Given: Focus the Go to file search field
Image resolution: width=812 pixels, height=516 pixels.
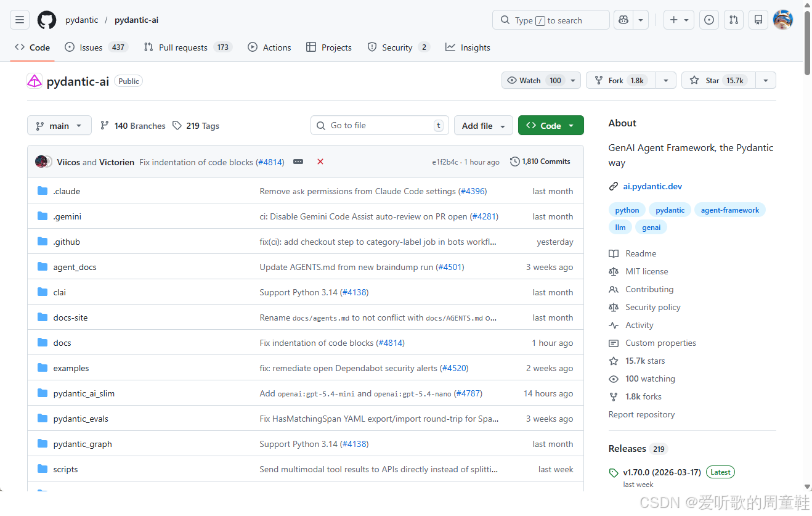Looking at the screenshot, I should click(380, 125).
